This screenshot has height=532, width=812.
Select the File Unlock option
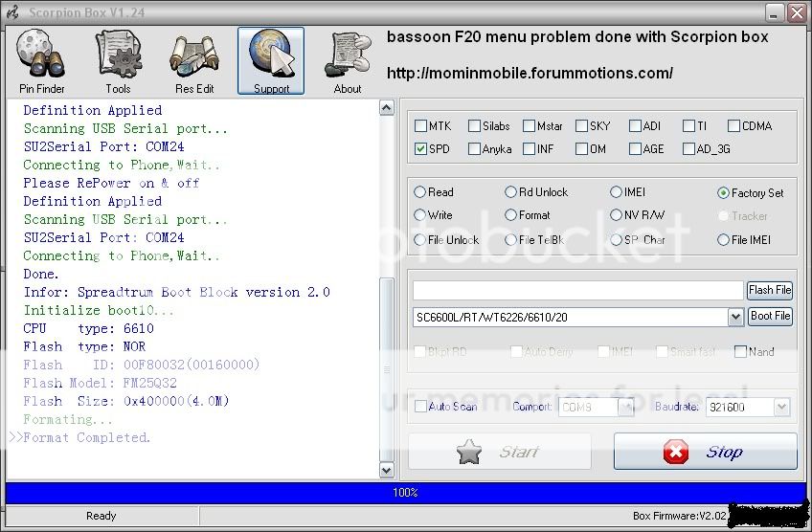[x=419, y=239]
